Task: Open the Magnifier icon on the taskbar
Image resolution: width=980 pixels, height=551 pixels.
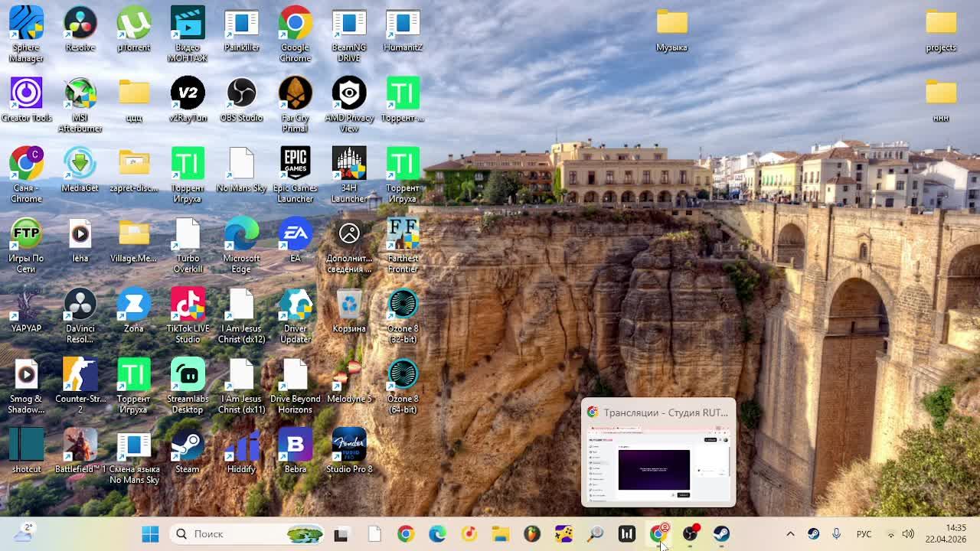Action: (x=595, y=534)
